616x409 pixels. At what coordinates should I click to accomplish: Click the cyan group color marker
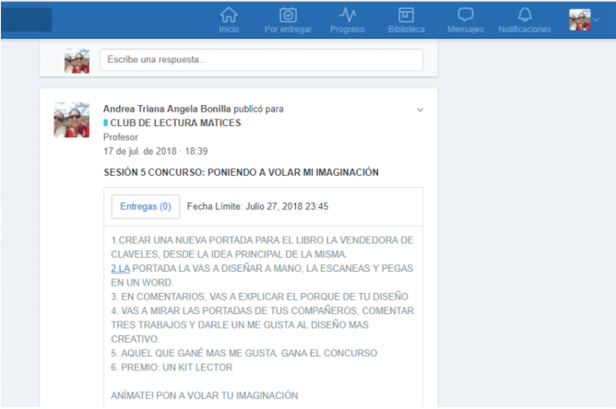point(106,122)
